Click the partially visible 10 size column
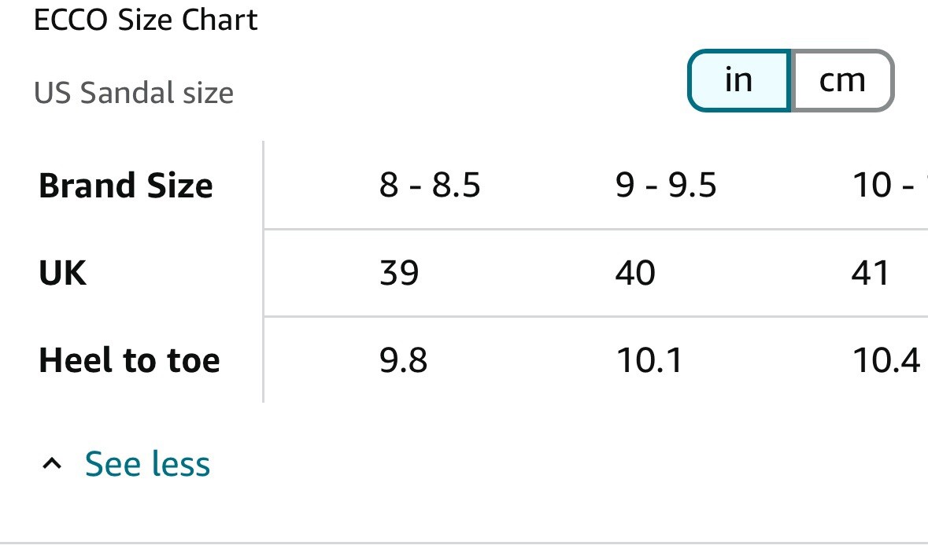Viewport: 928px width, 560px height. coord(889,185)
